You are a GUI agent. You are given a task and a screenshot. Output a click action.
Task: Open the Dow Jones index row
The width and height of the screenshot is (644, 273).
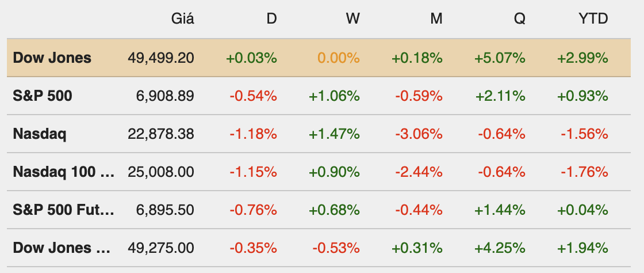52,58
